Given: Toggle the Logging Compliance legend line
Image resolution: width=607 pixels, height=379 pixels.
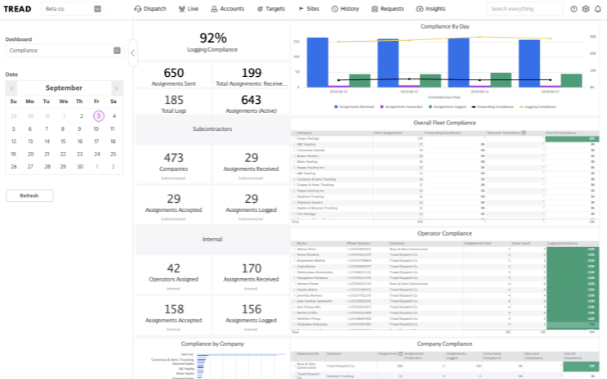Looking at the screenshot, I should coord(537,107).
